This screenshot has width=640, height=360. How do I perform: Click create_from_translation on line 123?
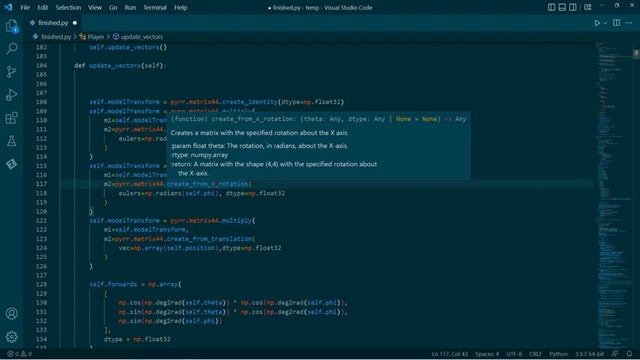211,239
